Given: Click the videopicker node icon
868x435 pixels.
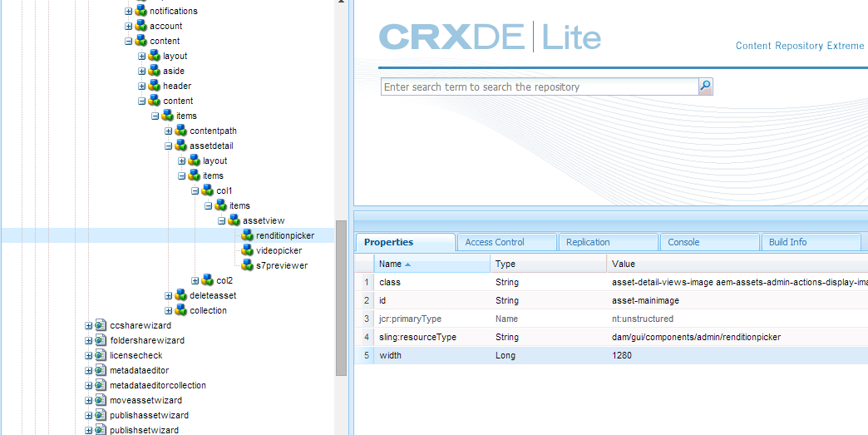Looking at the screenshot, I should [x=248, y=250].
